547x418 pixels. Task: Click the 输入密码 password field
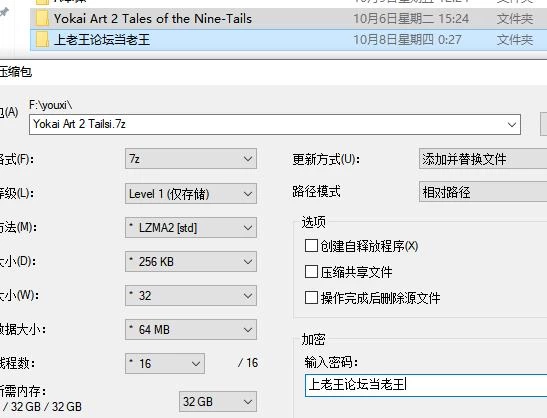pos(426,385)
